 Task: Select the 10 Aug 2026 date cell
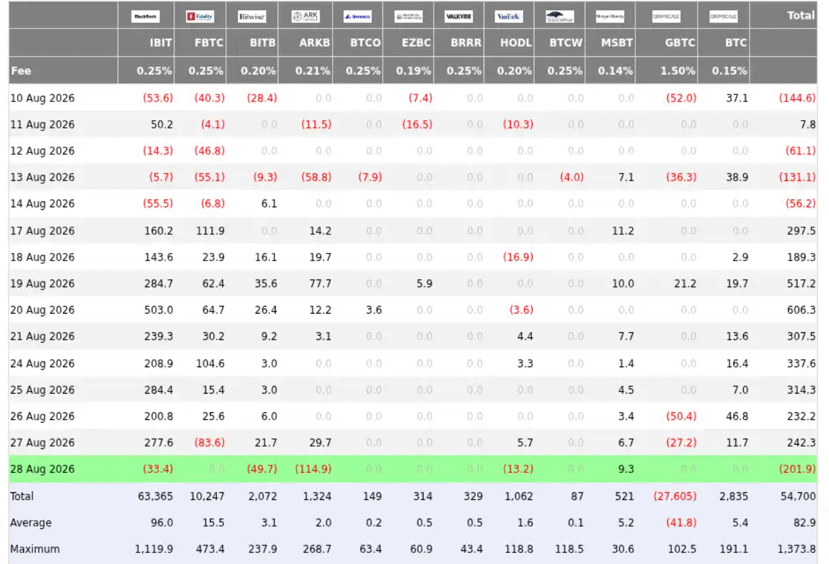42,98
